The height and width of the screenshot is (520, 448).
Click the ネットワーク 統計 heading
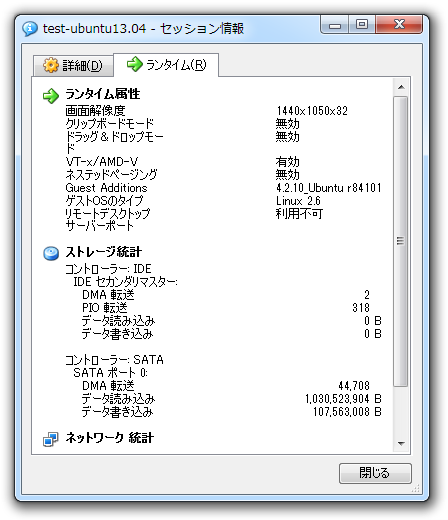coord(109,438)
